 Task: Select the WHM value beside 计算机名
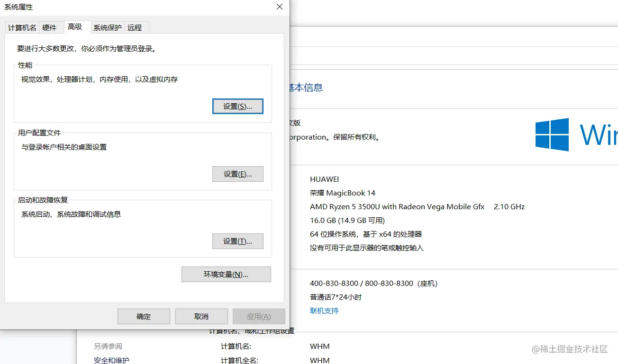[x=320, y=346]
